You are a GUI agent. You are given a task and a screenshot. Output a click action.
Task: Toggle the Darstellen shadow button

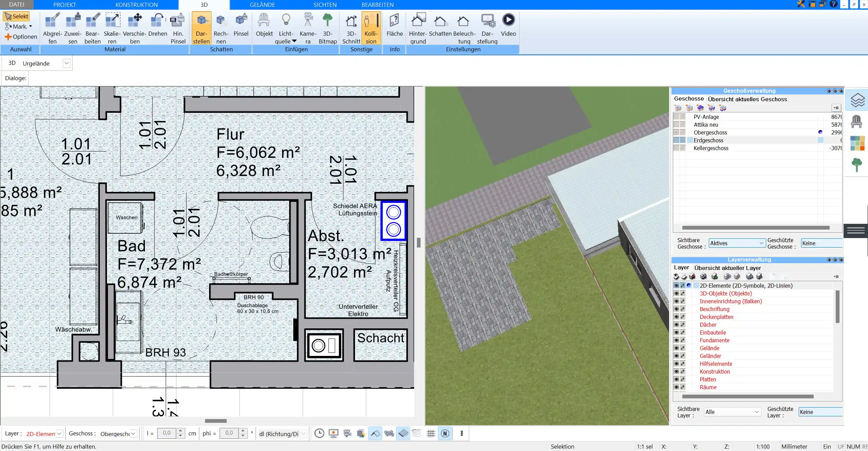tap(201, 29)
